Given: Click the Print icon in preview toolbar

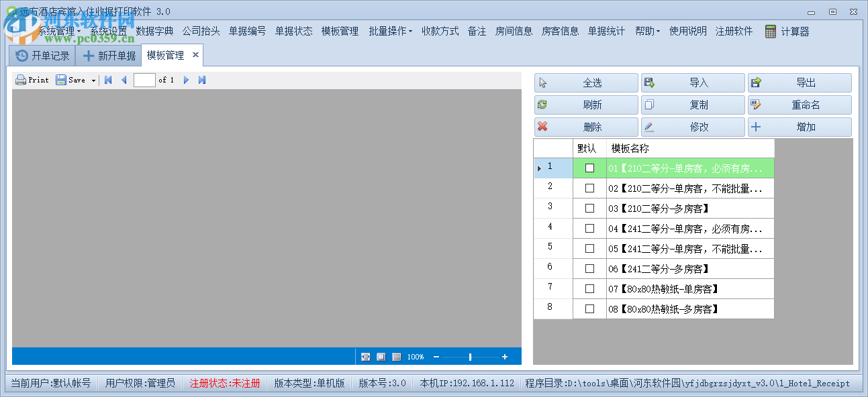Looking at the screenshot, I should tap(21, 80).
